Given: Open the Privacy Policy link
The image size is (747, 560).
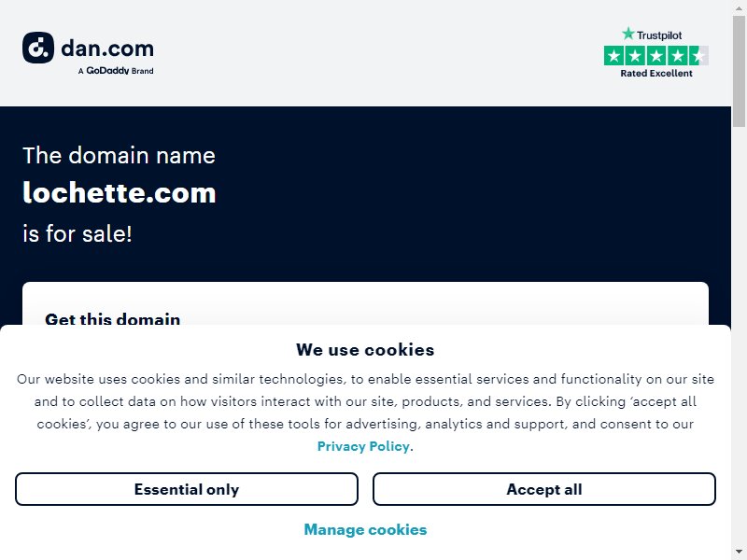Looking at the screenshot, I should pos(363,446).
